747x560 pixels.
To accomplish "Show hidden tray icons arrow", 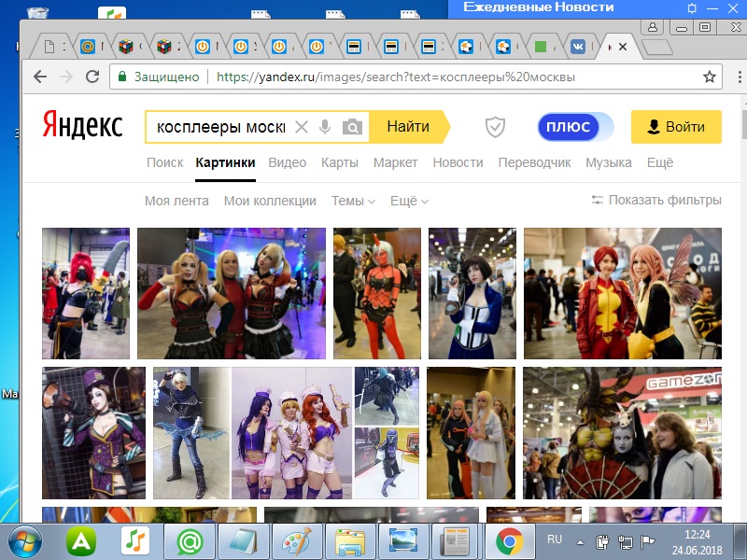I will (x=580, y=542).
